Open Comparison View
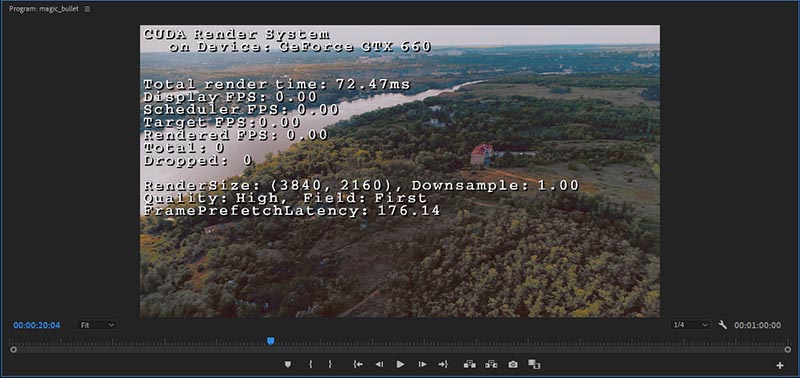Image resolution: width=800 pixels, height=378 pixels. point(534,364)
